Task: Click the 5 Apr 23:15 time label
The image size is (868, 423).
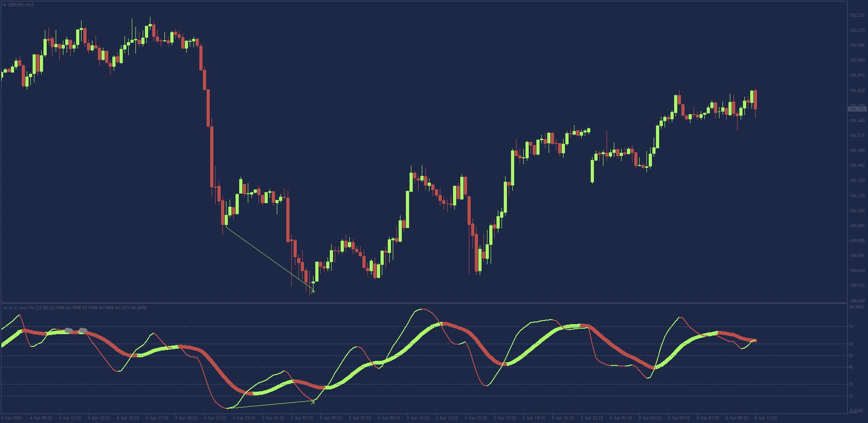Action: [592, 418]
